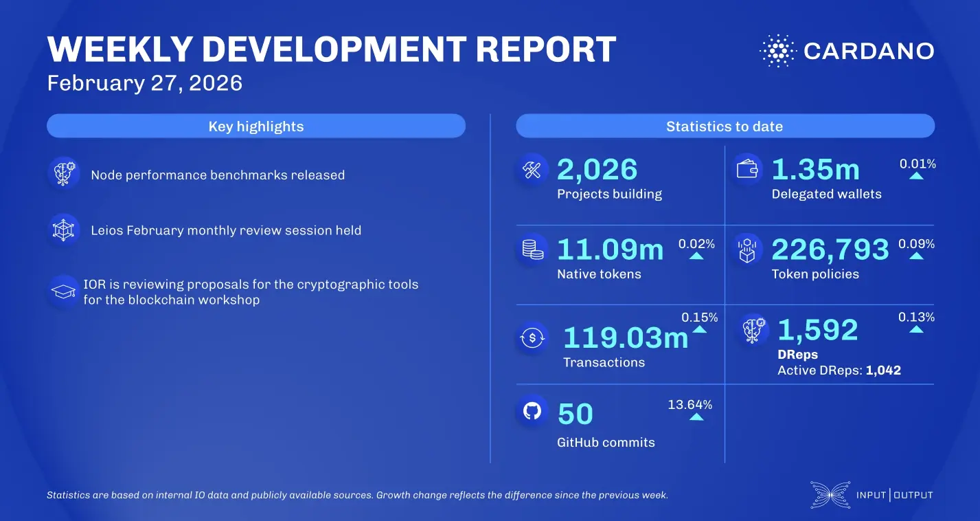Expand the 0.02% Native tokens arrow
This screenshot has width=980, height=521.
698,256
